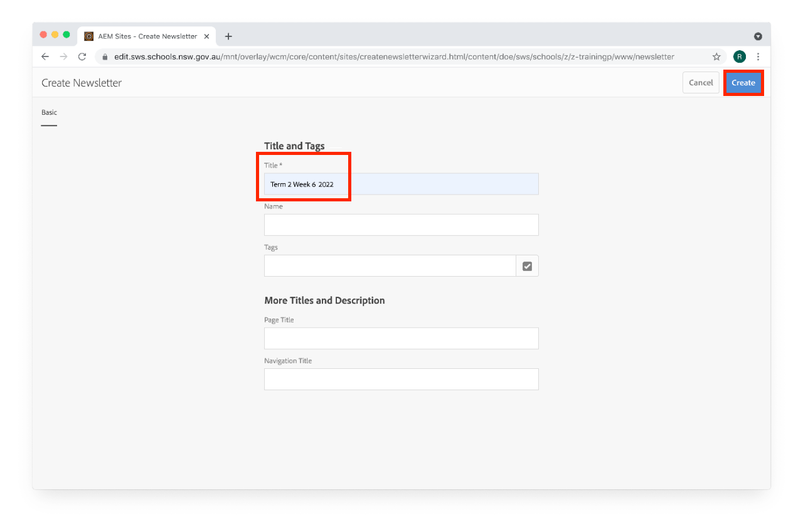Focus the Name input field

(x=401, y=225)
